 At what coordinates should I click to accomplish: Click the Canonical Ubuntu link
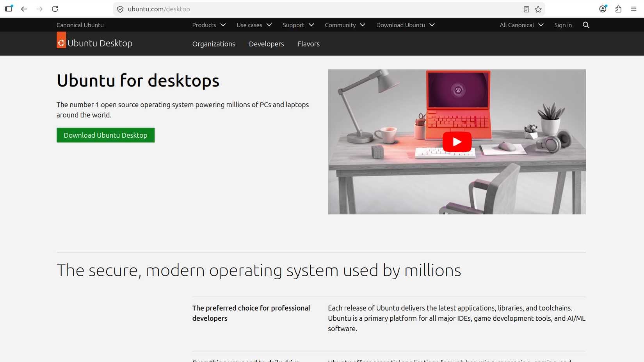80,25
